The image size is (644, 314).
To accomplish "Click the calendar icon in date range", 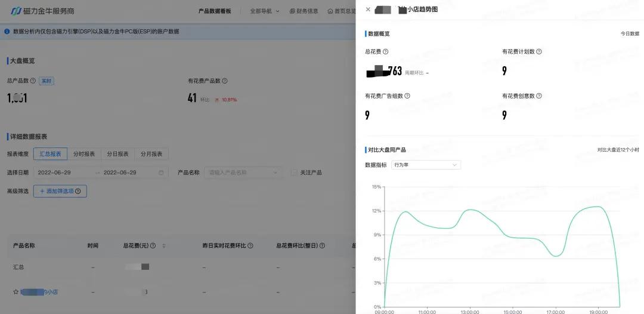I will 161,173.
